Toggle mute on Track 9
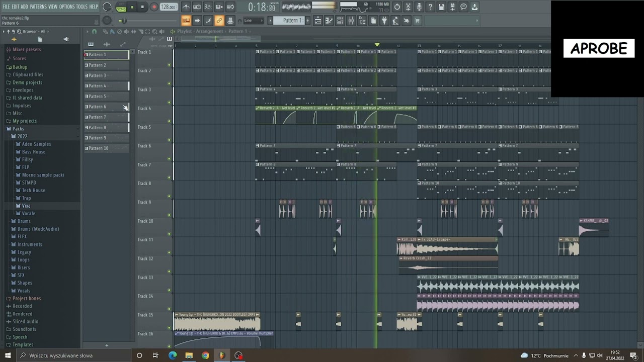This screenshot has width=644, height=362. [x=169, y=215]
